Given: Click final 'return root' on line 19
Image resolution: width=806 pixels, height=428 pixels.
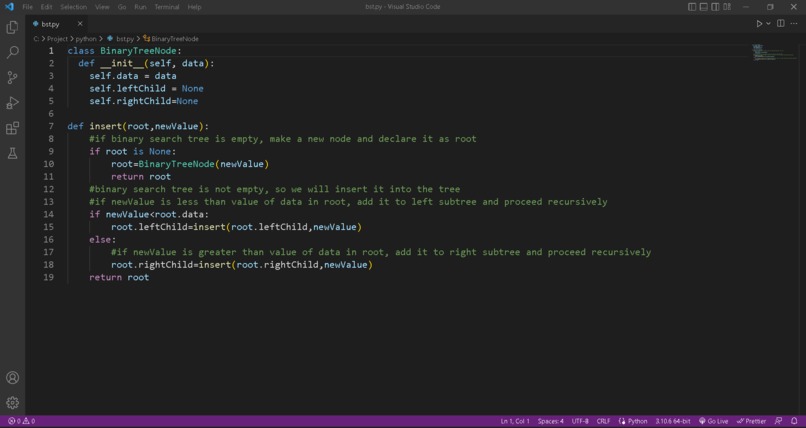Looking at the screenshot, I should pyautogui.click(x=119, y=277).
